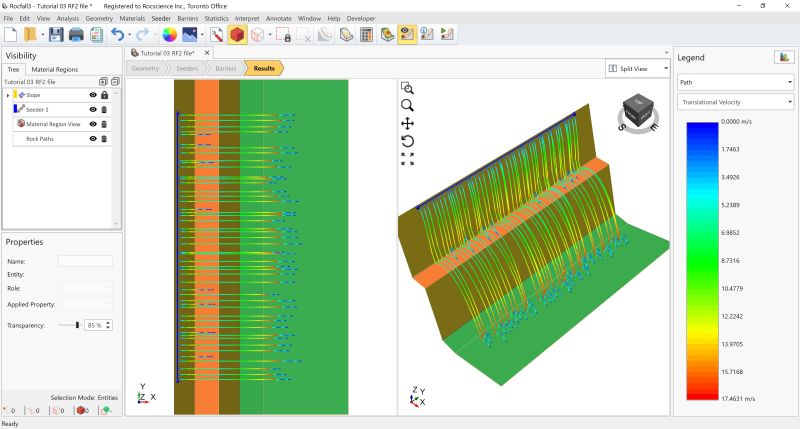Open the info results icon
800x429 pixels.
point(427,35)
